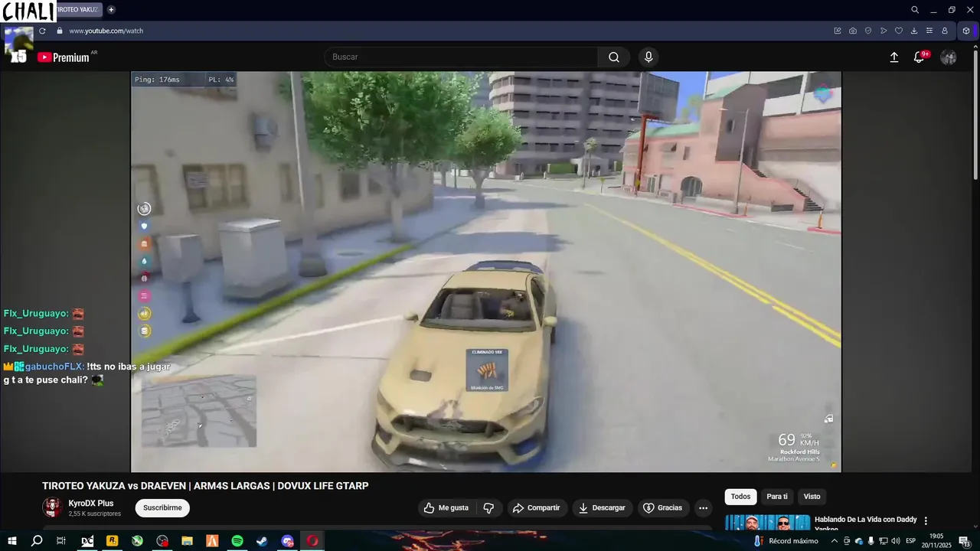Bookmark the page with the heart icon
This screenshot has width=980, height=551.
click(899, 31)
